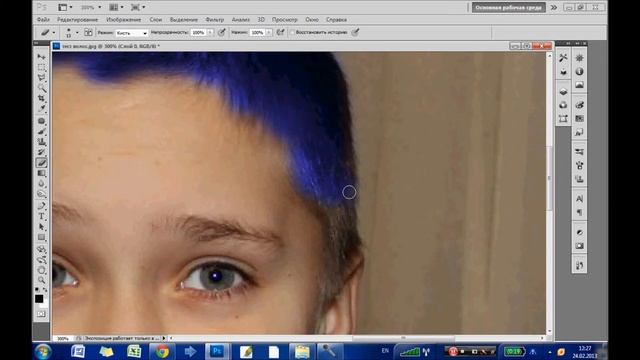
Task: Toggle pressure for opacity button
Action: [x=222, y=32]
